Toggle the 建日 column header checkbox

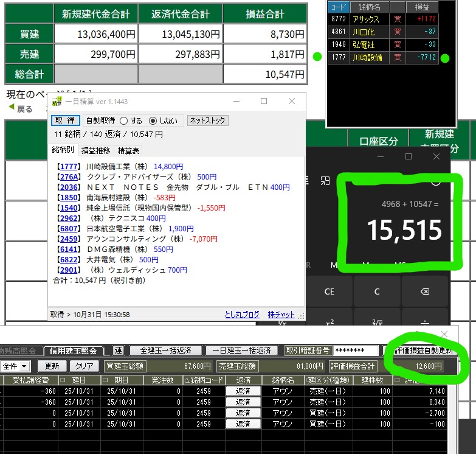pos(63,380)
